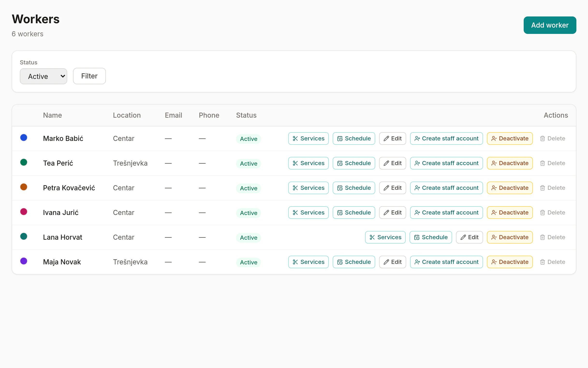This screenshot has height=368, width=588.
Task: Delete worker Tea Perić
Action: pyautogui.click(x=552, y=163)
